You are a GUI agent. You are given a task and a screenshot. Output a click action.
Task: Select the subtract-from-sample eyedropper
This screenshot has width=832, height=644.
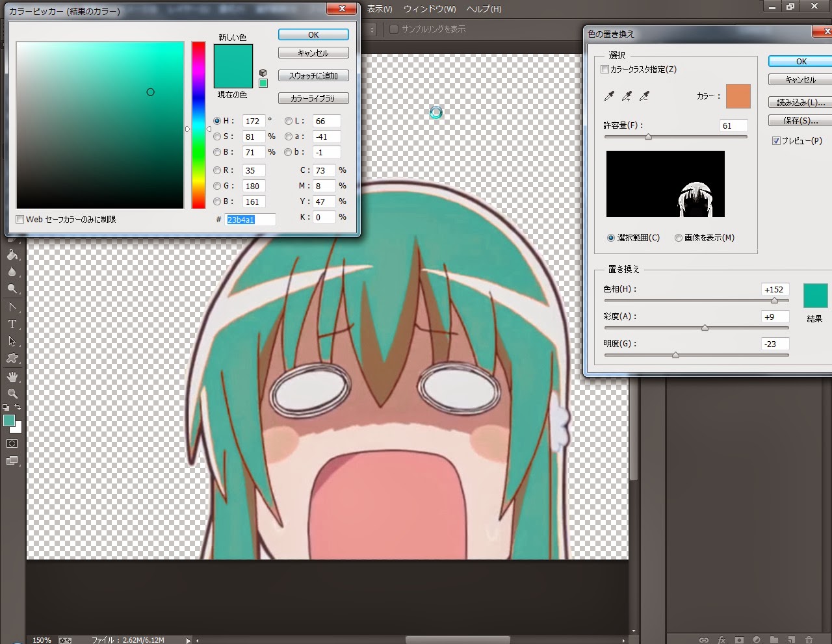coord(644,96)
